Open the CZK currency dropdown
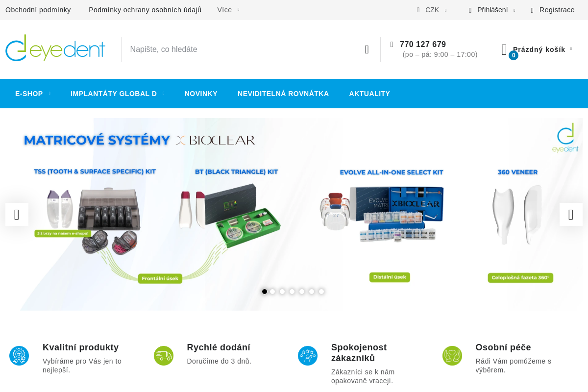 point(432,10)
